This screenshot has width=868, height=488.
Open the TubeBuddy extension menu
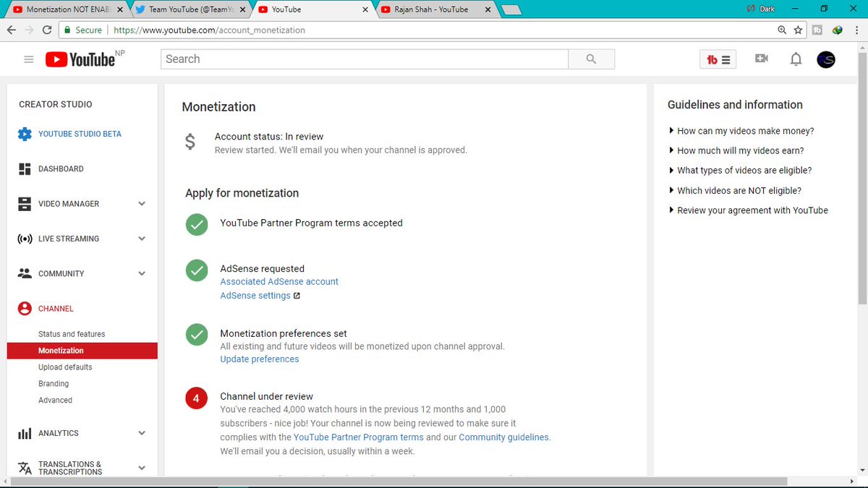[x=718, y=59]
